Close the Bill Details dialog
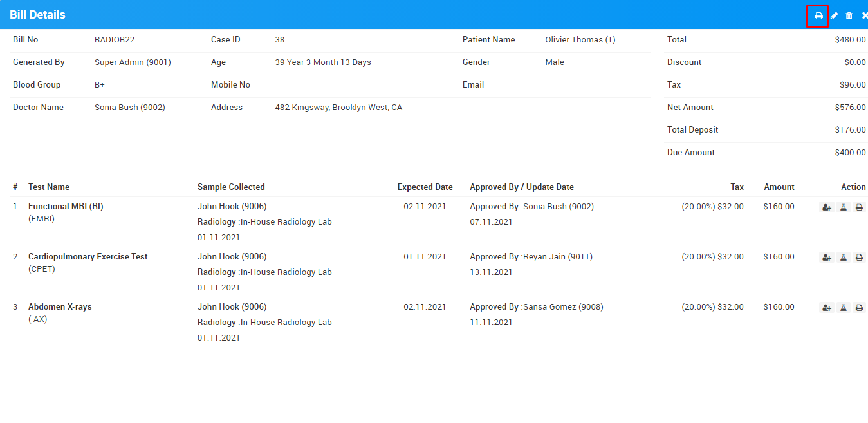This screenshot has height=423, width=868. coord(864,15)
